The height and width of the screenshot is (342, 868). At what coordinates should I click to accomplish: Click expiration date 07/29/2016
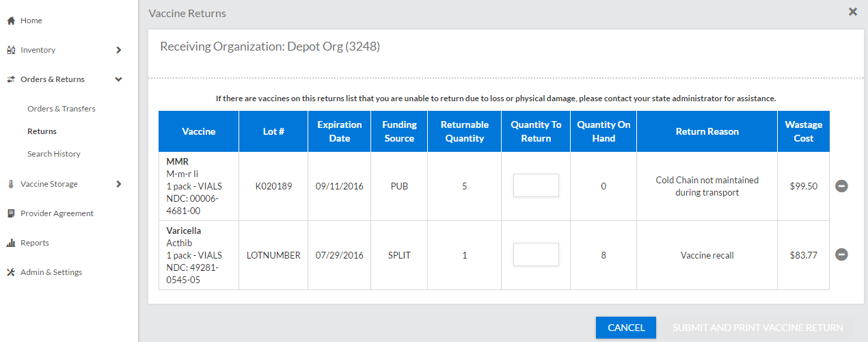click(x=340, y=255)
